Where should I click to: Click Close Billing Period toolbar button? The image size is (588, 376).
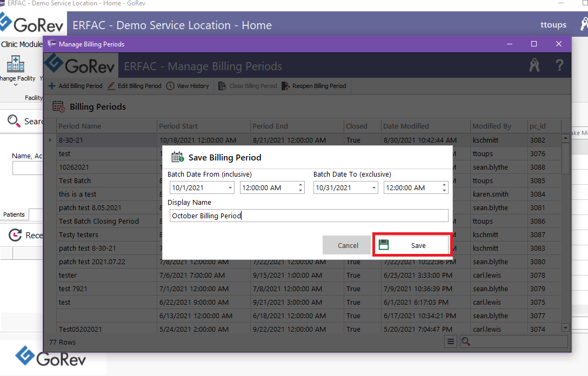[x=248, y=86]
